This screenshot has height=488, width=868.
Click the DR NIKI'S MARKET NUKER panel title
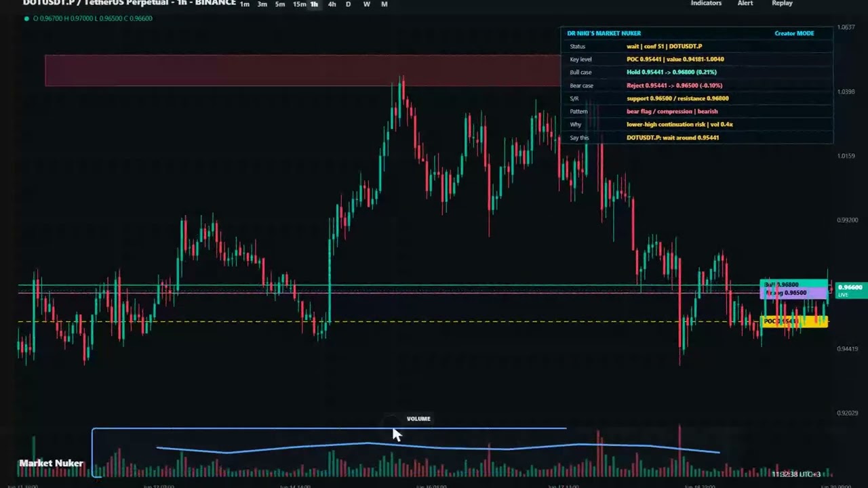tap(604, 33)
